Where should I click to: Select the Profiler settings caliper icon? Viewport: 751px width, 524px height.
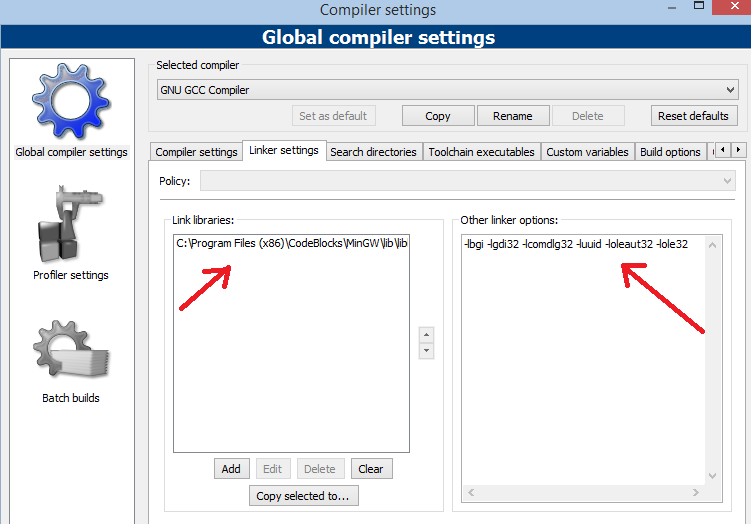tap(70, 225)
